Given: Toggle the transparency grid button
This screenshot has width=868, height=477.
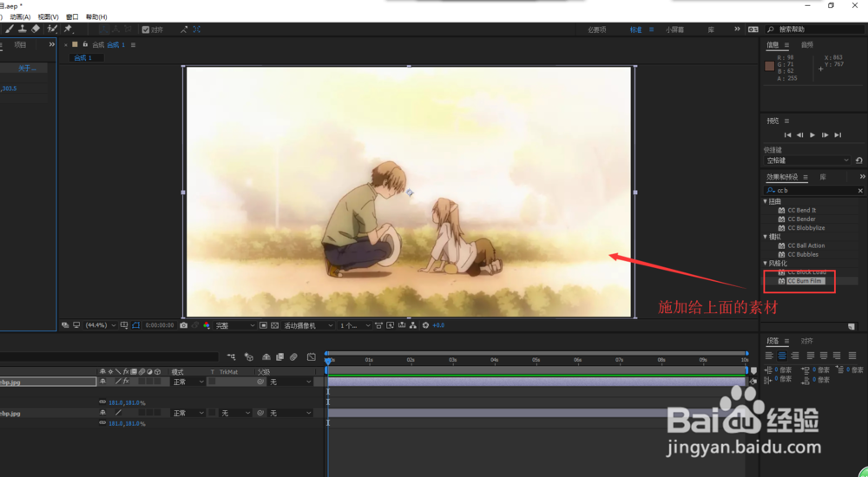Looking at the screenshot, I should click(274, 325).
